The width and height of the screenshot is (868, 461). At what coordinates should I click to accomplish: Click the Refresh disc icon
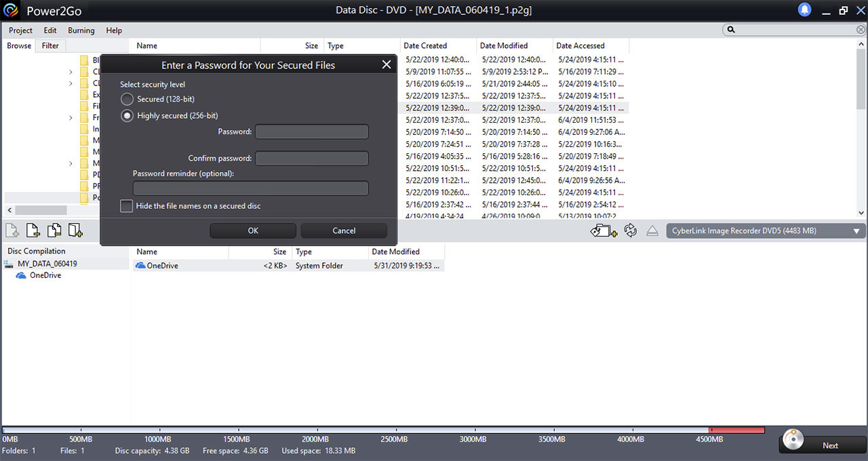pyautogui.click(x=631, y=230)
